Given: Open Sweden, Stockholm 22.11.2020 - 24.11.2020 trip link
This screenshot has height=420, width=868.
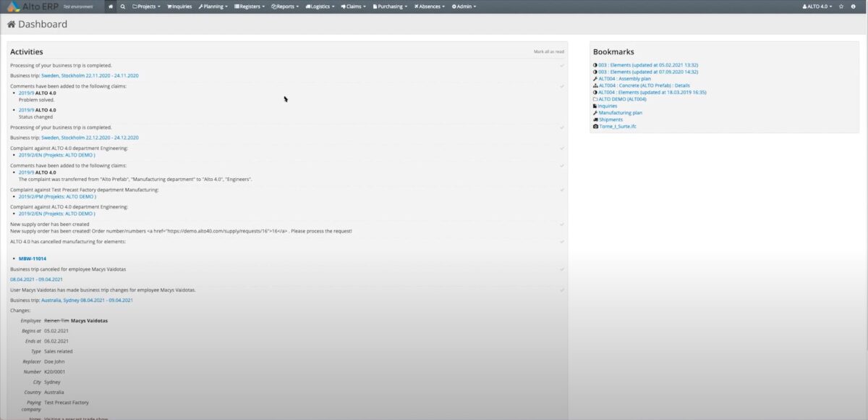Looking at the screenshot, I should [90, 75].
